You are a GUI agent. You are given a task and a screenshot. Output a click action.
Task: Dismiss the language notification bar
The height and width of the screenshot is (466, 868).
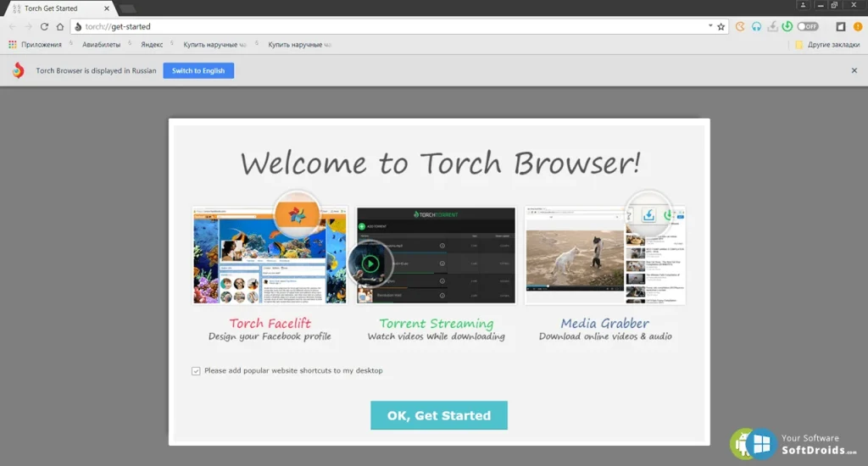click(854, 71)
